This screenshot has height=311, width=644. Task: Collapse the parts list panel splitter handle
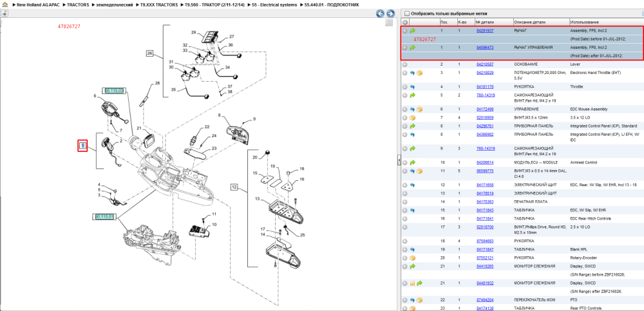pyautogui.click(x=399, y=161)
